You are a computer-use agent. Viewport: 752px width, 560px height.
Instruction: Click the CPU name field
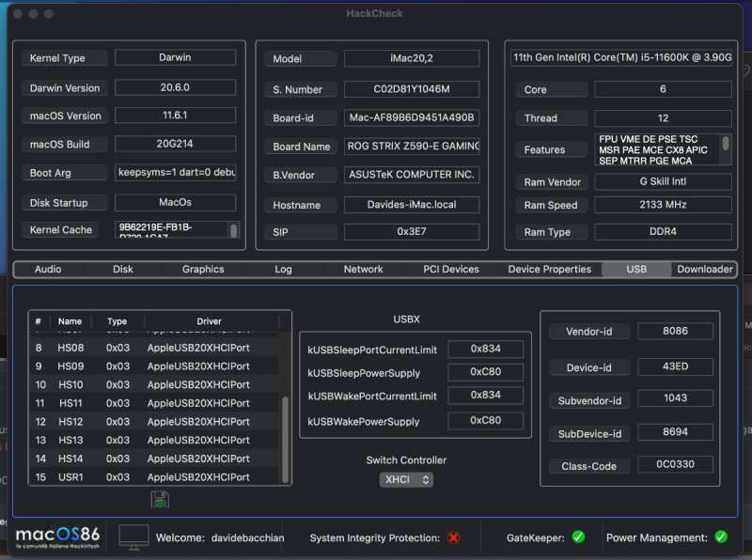click(621, 57)
